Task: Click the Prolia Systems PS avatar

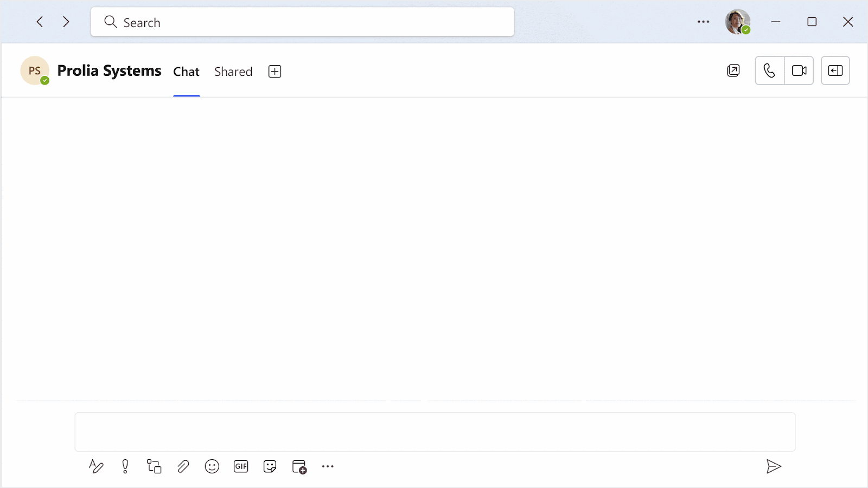Action: pyautogui.click(x=35, y=70)
